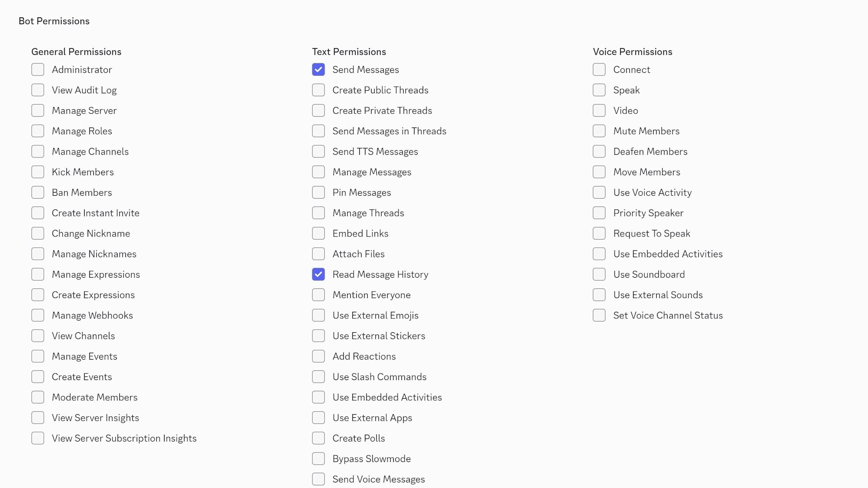Enable the Connect voice permission
The width and height of the screenshot is (868, 488).
click(x=599, y=69)
